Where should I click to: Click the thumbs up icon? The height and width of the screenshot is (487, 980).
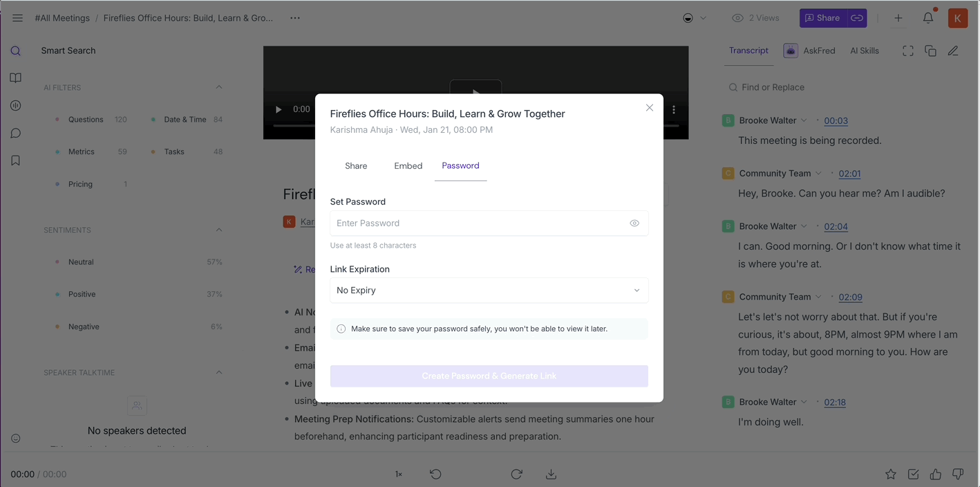(935, 474)
